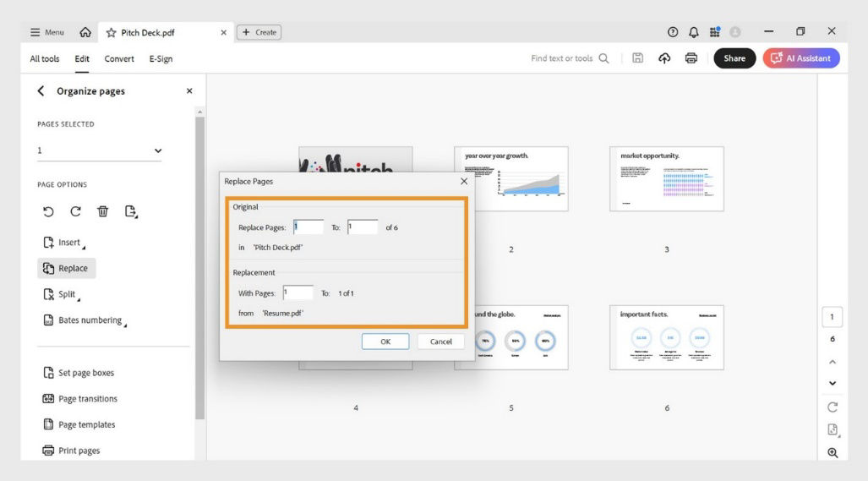Image resolution: width=868 pixels, height=481 pixels.
Task: Go to next page arrow
Action: (x=833, y=383)
